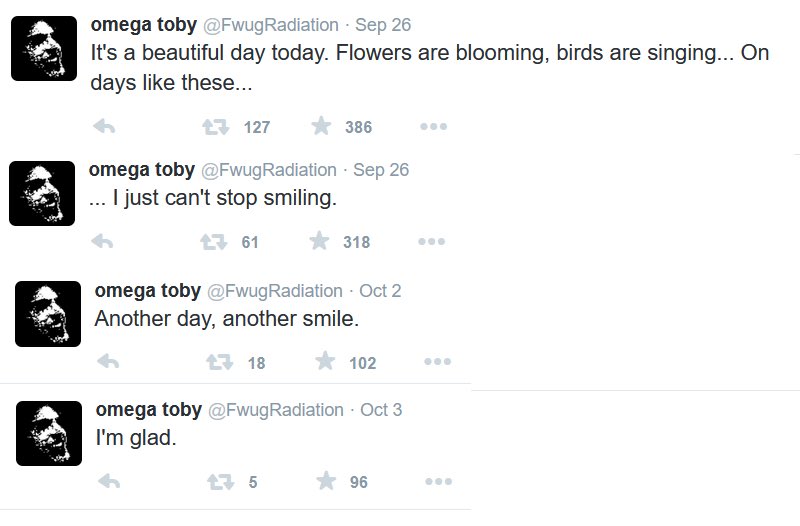
Task: Open the Oct 3 timestamp link
Action: [x=381, y=410]
